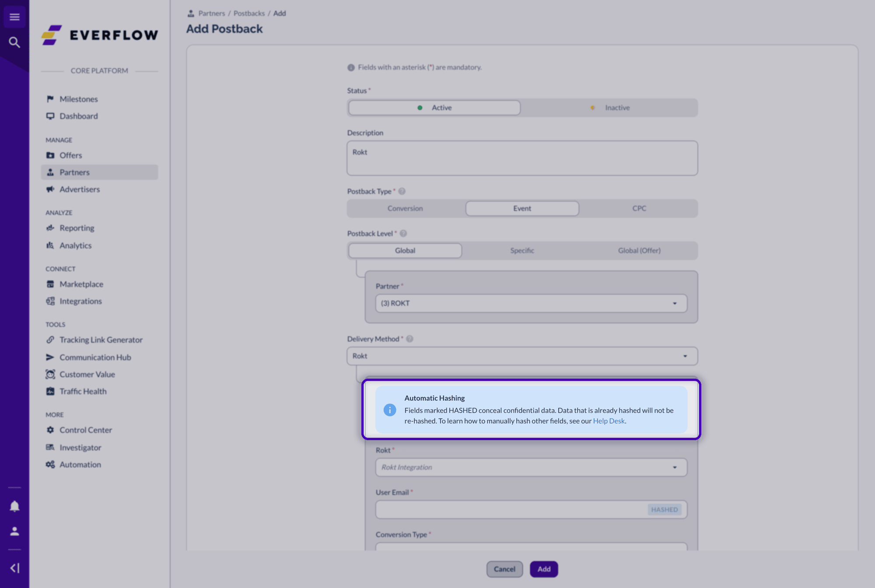The height and width of the screenshot is (588, 875).
Task: Click the Automatic Hashing info icon
Action: click(x=390, y=409)
